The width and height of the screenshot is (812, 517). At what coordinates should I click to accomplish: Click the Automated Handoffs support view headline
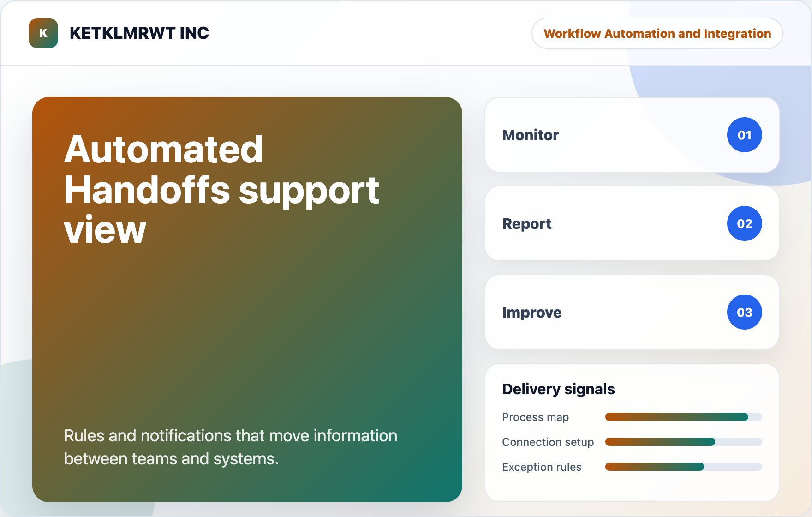pyautogui.click(x=221, y=189)
